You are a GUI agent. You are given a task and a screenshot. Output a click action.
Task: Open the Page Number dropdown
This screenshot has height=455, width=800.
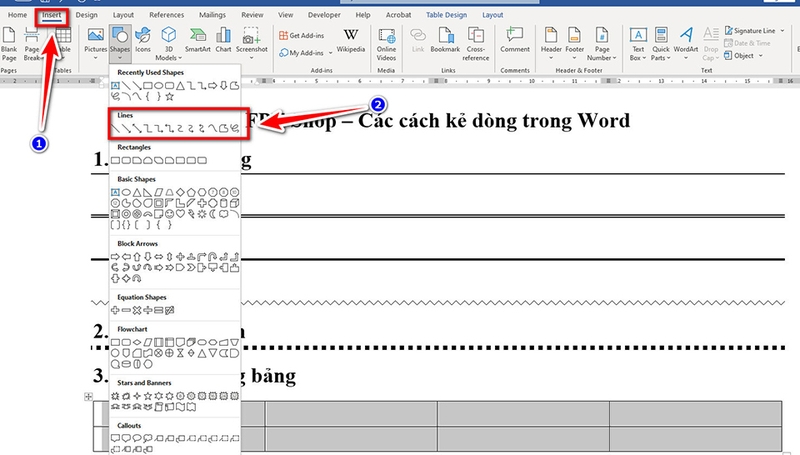(x=602, y=44)
